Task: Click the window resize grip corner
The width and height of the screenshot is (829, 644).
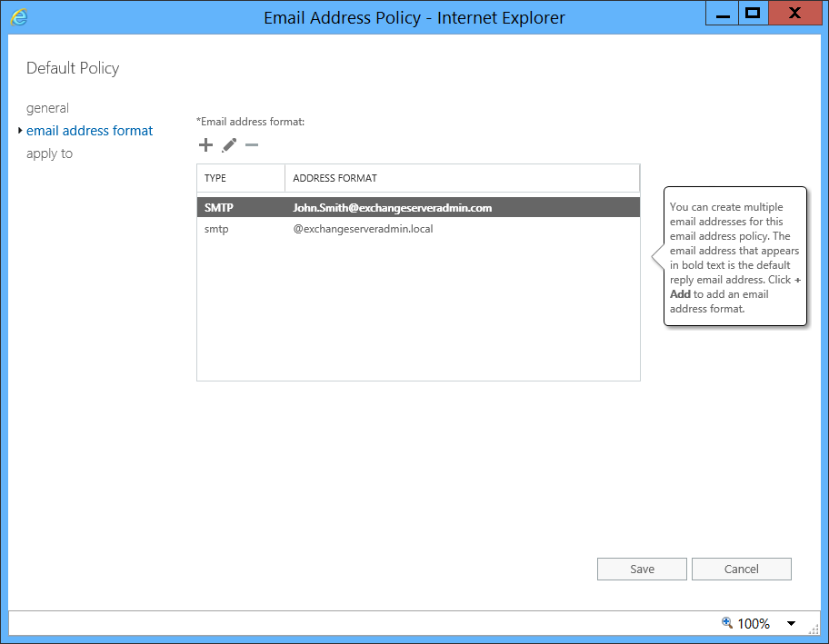Action: [x=814, y=629]
